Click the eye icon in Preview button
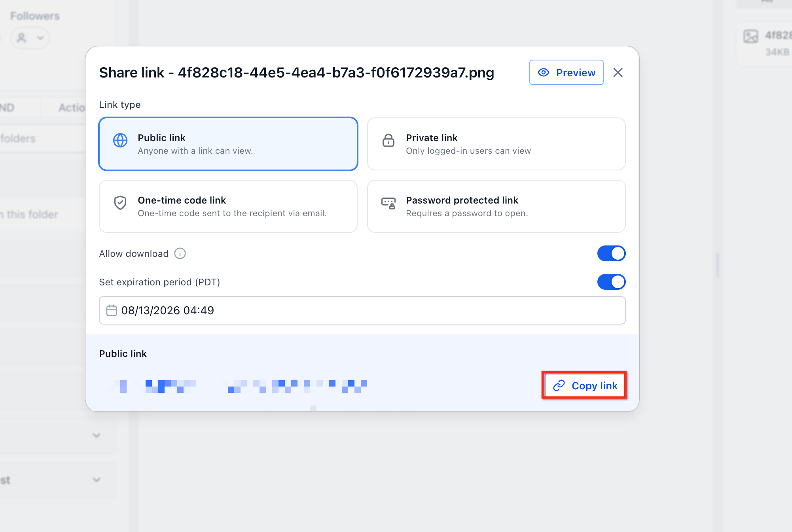 coord(544,72)
